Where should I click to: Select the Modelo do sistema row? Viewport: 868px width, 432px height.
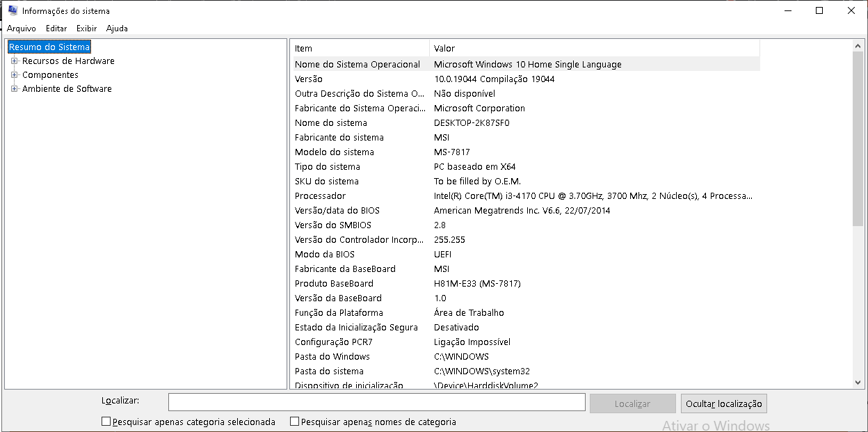(525, 152)
